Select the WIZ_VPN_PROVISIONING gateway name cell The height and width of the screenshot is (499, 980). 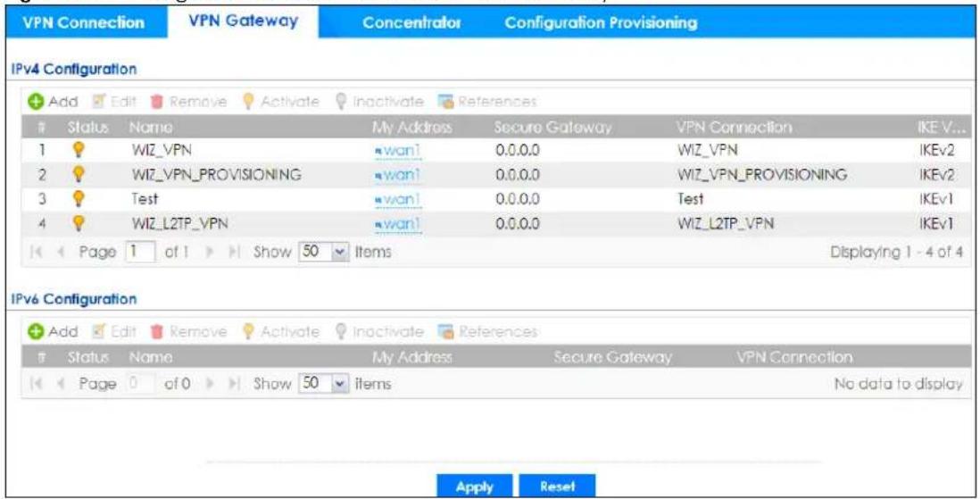pos(216,175)
